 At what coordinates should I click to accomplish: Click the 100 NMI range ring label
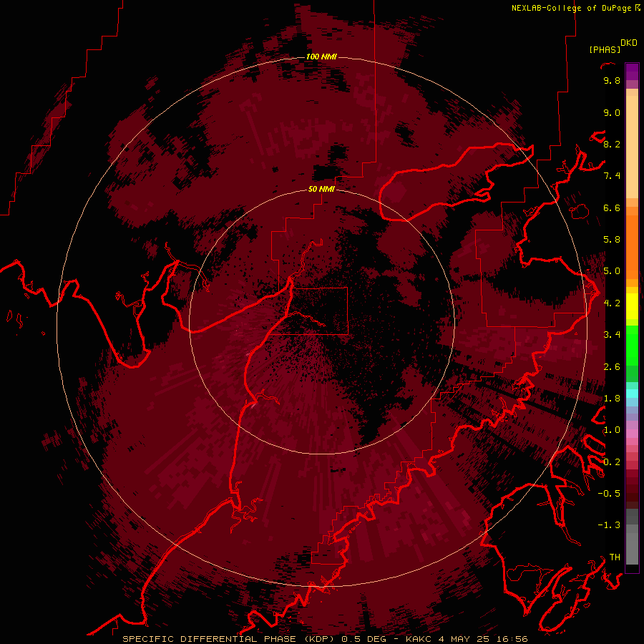coord(321,57)
